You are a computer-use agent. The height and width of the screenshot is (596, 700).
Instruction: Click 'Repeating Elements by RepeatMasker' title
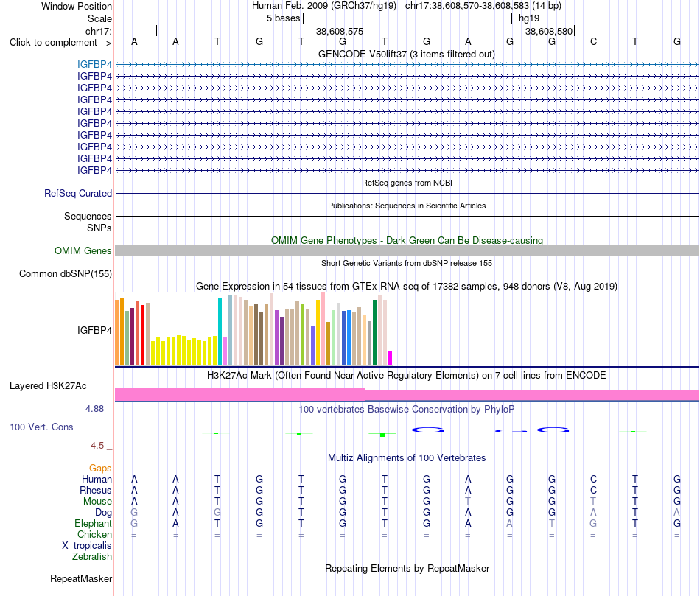[407, 568]
